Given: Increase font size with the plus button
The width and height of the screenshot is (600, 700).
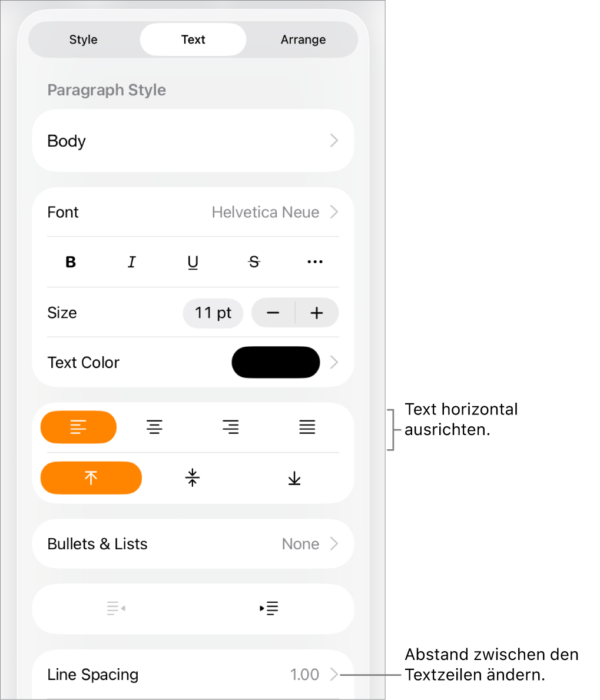Looking at the screenshot, I should (317, 313).
